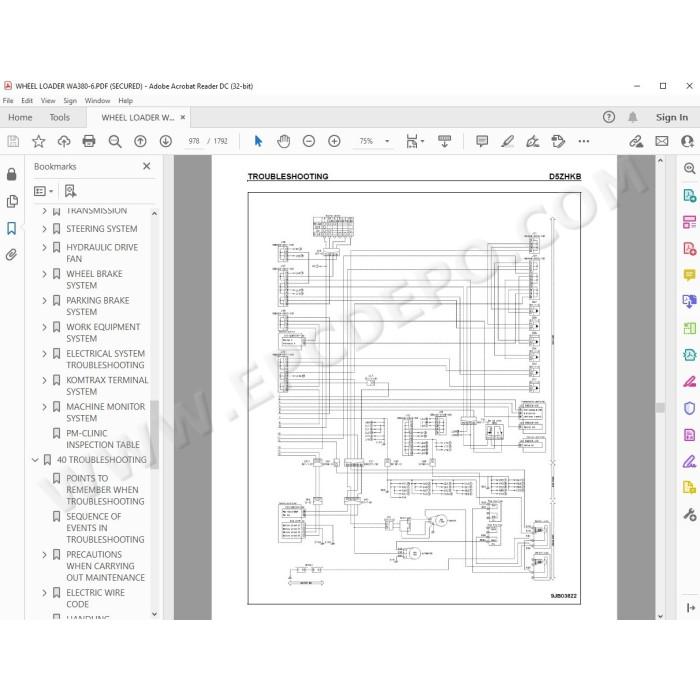700x700 pixels.
Task: Open the Attachments paperclip panel
Action: pos(12,254)
